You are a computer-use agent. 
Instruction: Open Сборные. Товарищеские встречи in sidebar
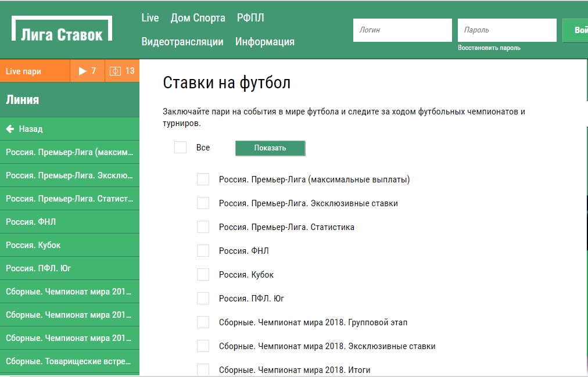(69, 361)
